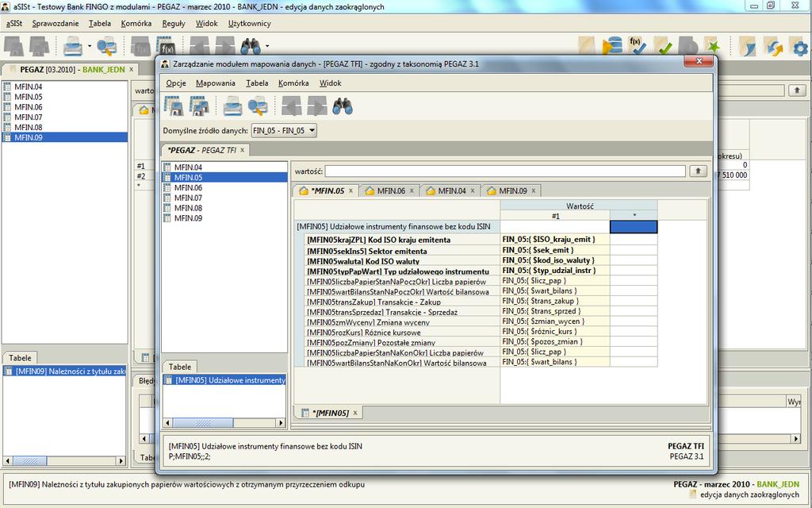Click the f(x) checkmark validation icon
The image size is (812, 508).
tap(638, 45)
